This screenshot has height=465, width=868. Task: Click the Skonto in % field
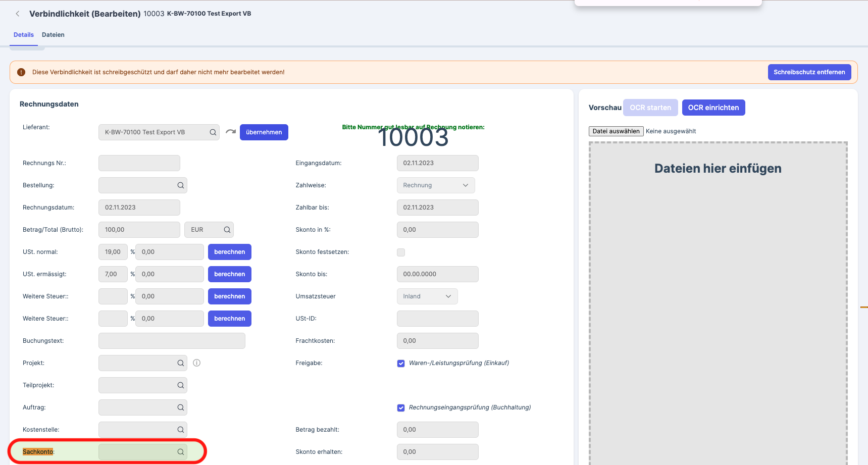[x=438, y=230]
